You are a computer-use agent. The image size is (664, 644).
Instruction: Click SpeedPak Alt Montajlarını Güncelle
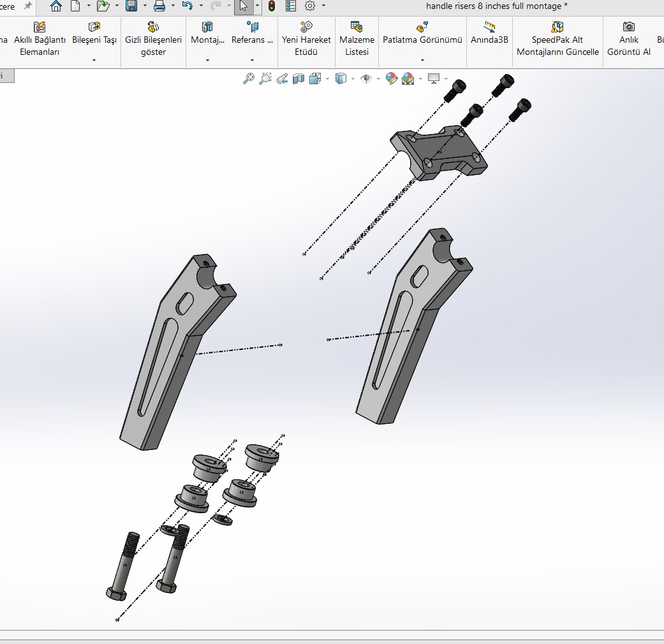(557, 40)
